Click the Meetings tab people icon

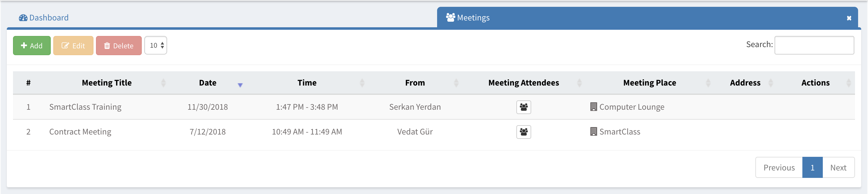[450, 18]
